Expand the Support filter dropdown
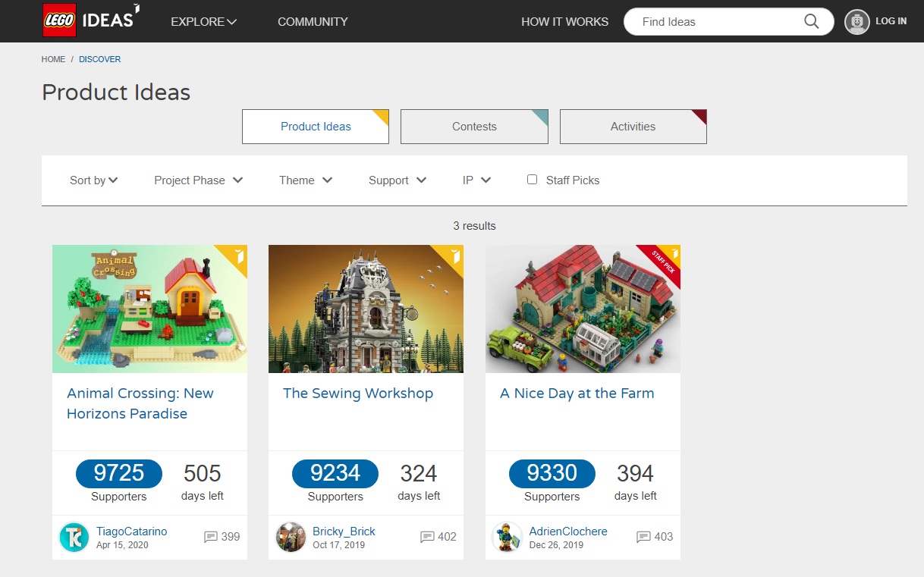Image resolution: width=924 pixels, height=577 pixels. point(398,180)
